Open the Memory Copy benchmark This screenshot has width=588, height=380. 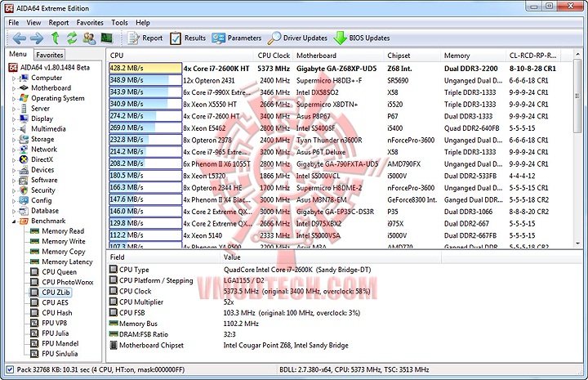pyautogui.click(x=64, y=252)
